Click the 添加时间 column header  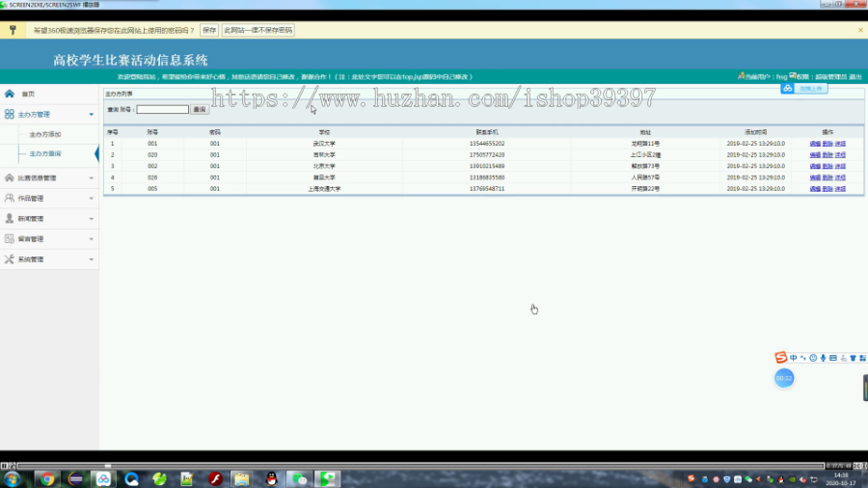(755, 132)
